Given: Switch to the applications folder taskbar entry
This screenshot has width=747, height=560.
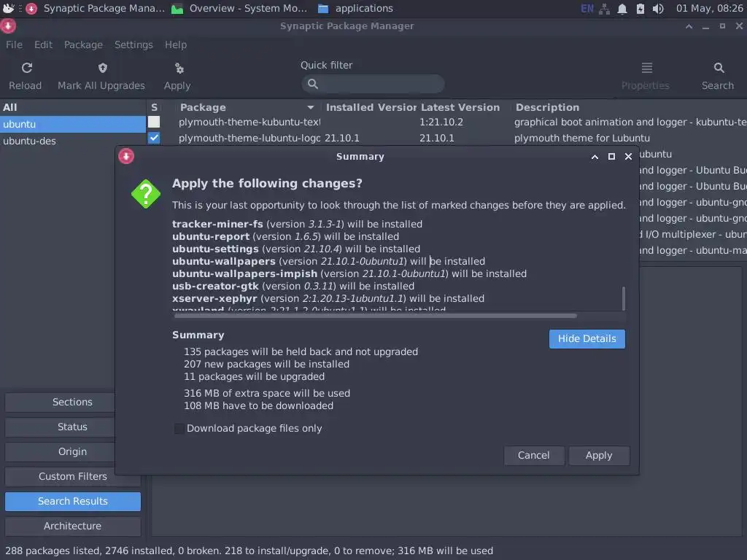Looking at the screenshot, I should point(355,8).
